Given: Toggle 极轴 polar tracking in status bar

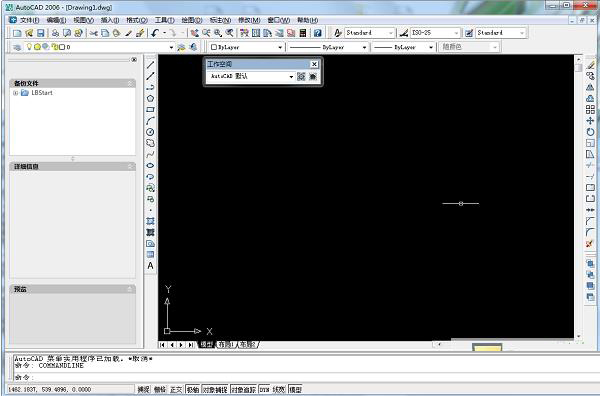Looking at the screenshot, I should pyautogui.click(x=192, y=389).
